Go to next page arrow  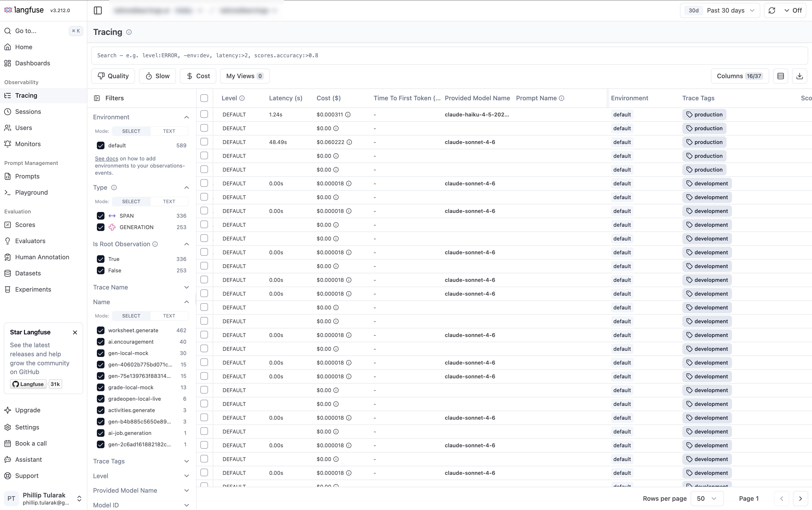[801, 499]
